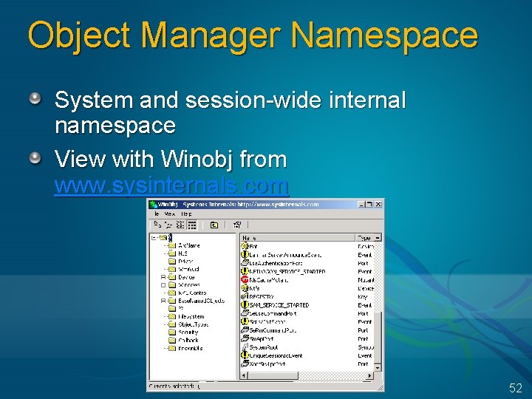
Task: Click the vertical scrollbar thumb in list
Action: coord(378,337)
